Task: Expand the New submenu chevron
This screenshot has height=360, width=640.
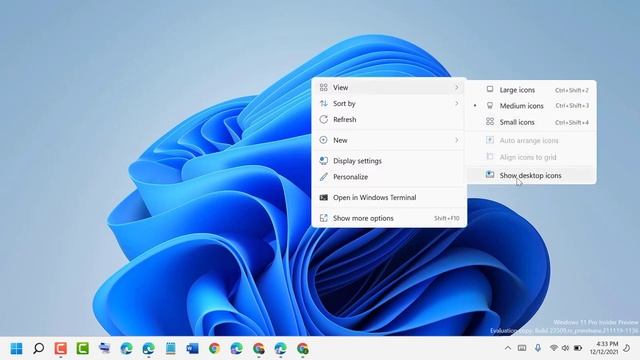Action: coord(457,140)
